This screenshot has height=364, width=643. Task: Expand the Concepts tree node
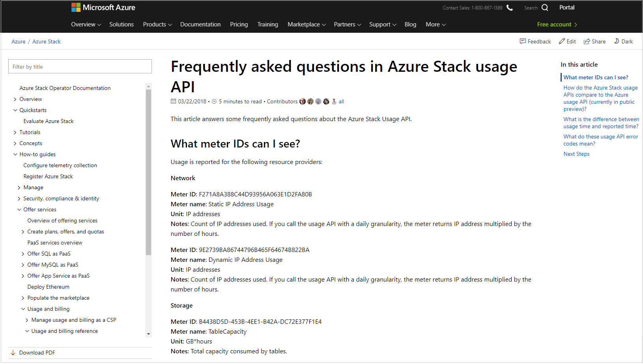pos(15,143)
